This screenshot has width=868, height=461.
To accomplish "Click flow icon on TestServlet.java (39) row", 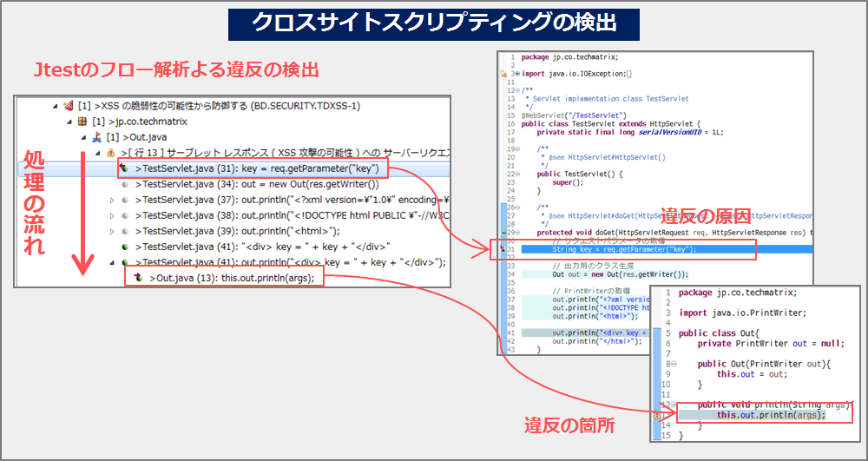I will 125,231.
